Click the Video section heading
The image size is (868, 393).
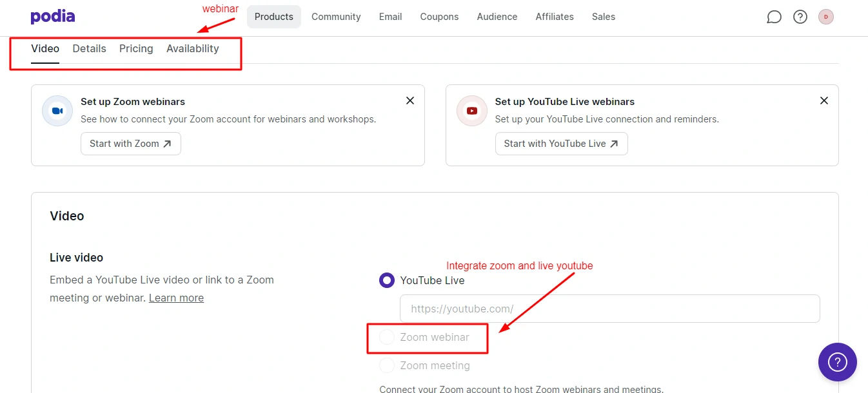click(67, 216)
